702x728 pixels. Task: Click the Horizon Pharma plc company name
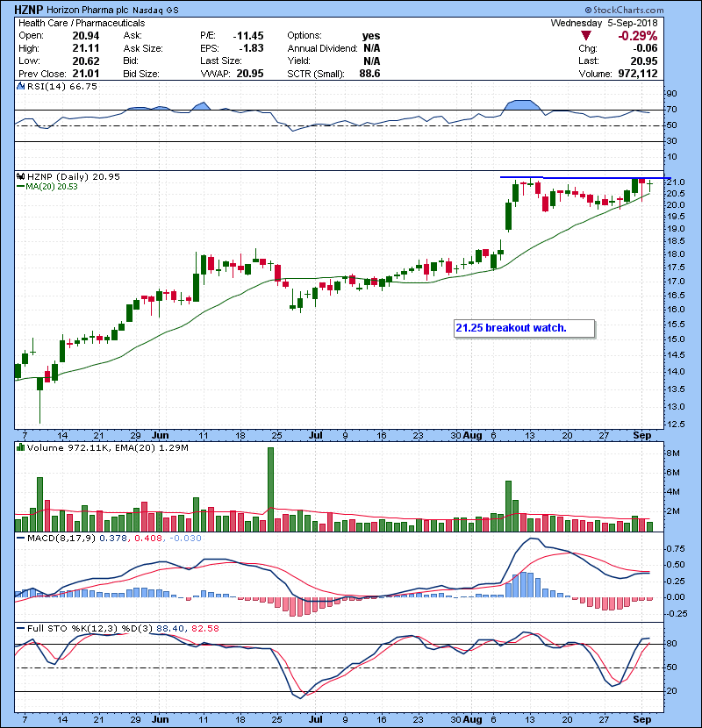pos(88,11)
